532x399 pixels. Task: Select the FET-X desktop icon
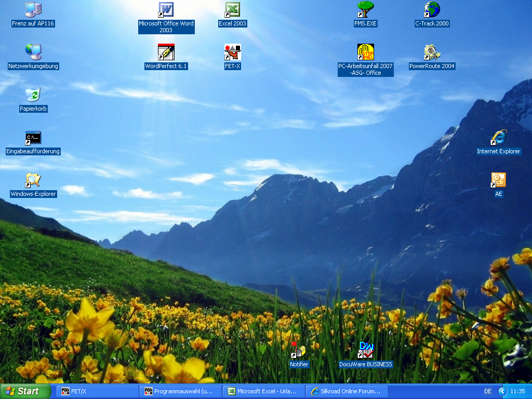pos(232,52)
